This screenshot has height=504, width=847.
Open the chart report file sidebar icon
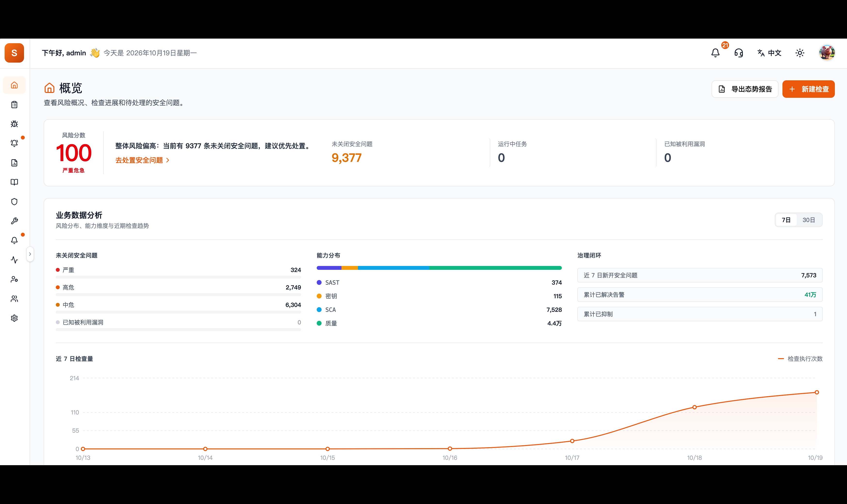coord(14,163)
